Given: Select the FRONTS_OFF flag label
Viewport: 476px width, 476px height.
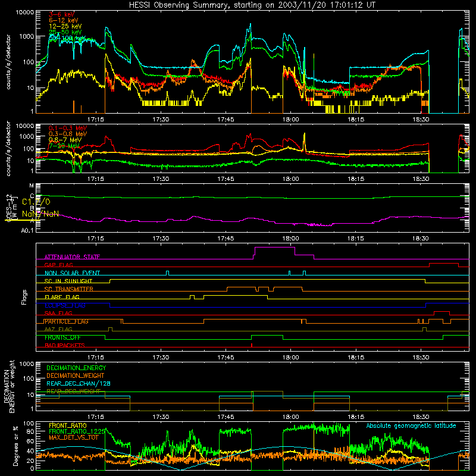Looking at the screenshot, I should tap(62, 337).
